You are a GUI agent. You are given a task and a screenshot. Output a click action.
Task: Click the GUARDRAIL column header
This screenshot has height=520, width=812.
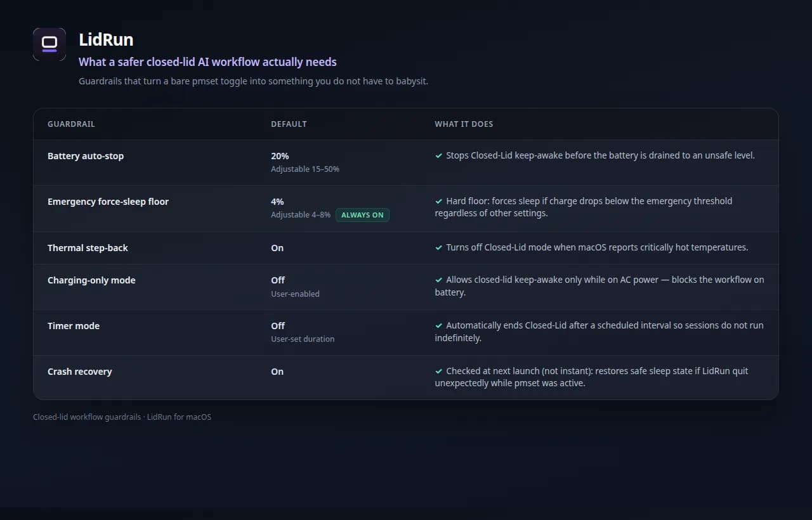[71, 124]
